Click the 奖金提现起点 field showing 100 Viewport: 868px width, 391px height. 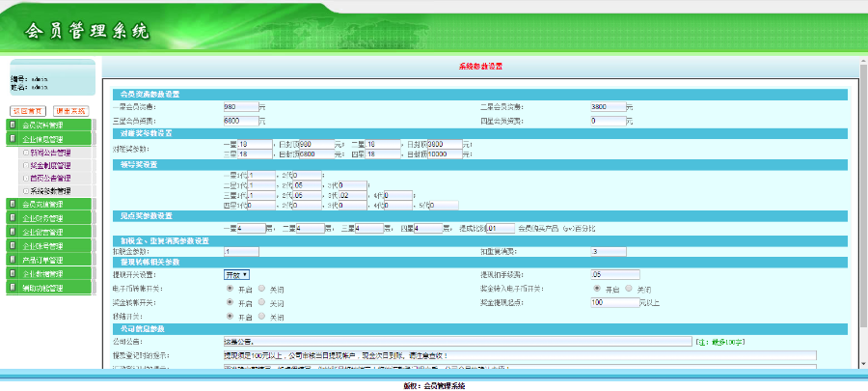615,303
